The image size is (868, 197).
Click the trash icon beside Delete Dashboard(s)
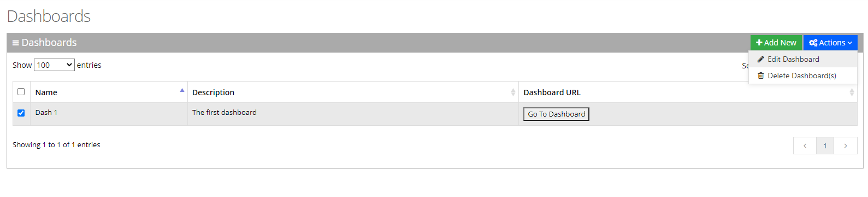(760, 76)
